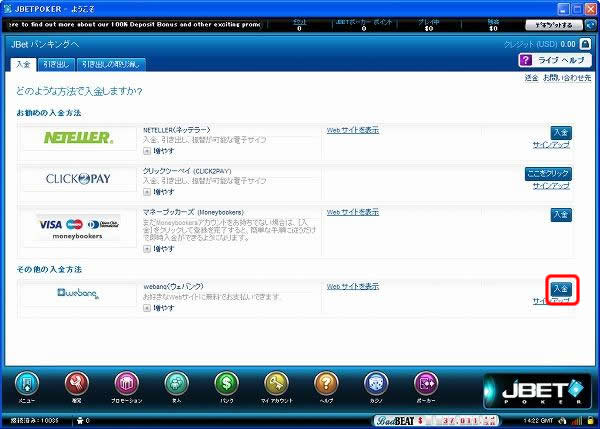
Task: Switch to the 引き出し tab
Action: pyautogui.click(x=56, y=65)
